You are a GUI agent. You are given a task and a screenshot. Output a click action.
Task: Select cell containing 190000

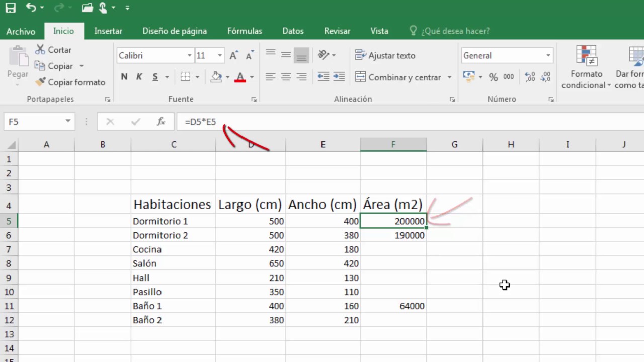tap(393, 235)
